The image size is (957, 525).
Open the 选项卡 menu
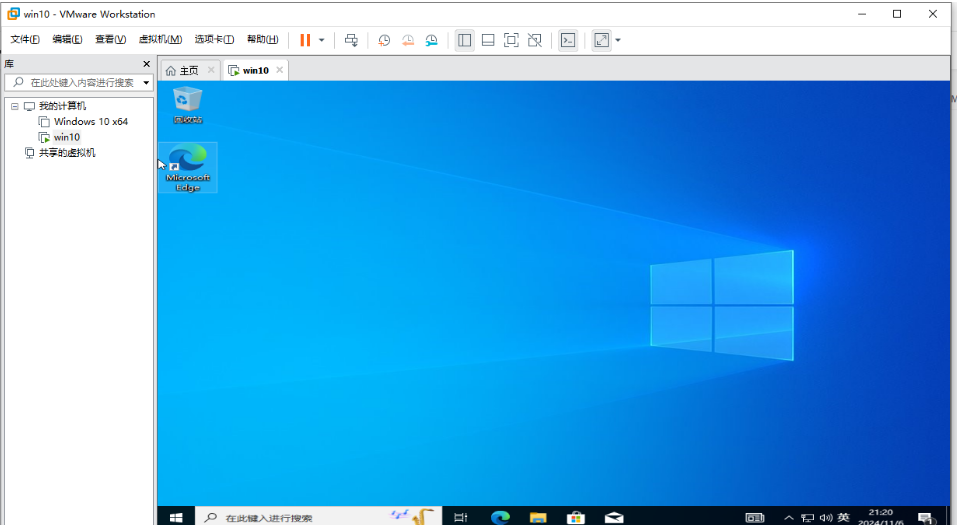pyautogui.click(x=214, y=39)
